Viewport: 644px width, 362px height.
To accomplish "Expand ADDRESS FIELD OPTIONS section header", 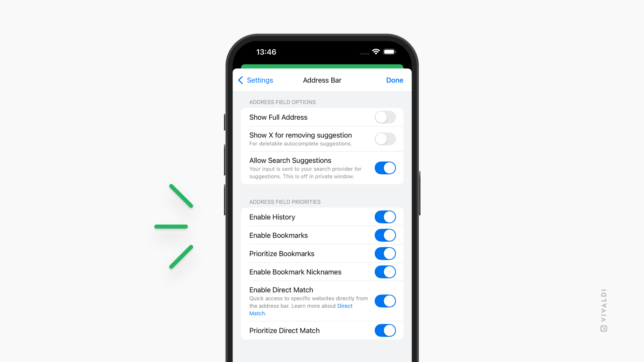I will [x=282, y=102].
